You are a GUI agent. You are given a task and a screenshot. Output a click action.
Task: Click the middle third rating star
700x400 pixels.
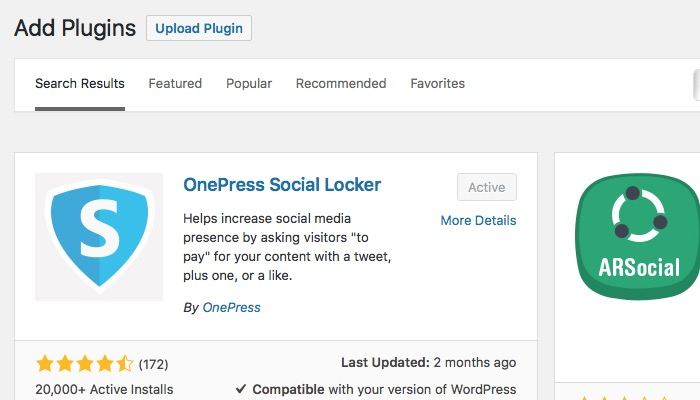[x=84, y=363]
